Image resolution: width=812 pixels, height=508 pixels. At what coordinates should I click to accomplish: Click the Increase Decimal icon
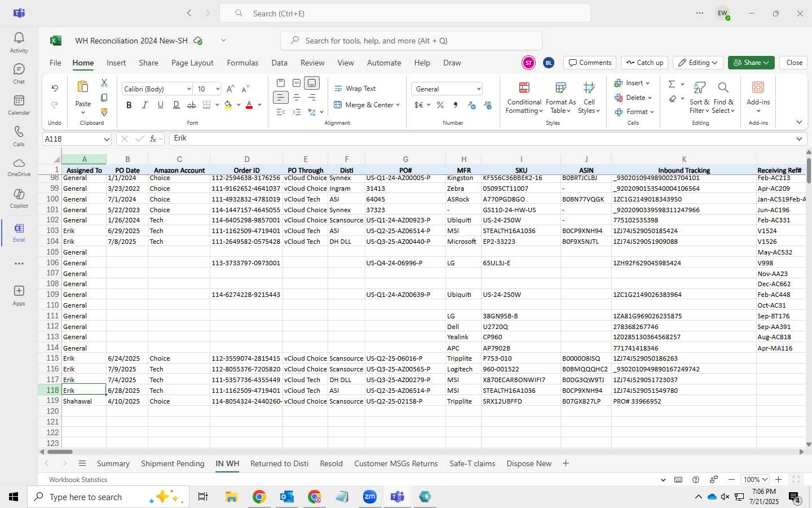[x=472, y=105]
